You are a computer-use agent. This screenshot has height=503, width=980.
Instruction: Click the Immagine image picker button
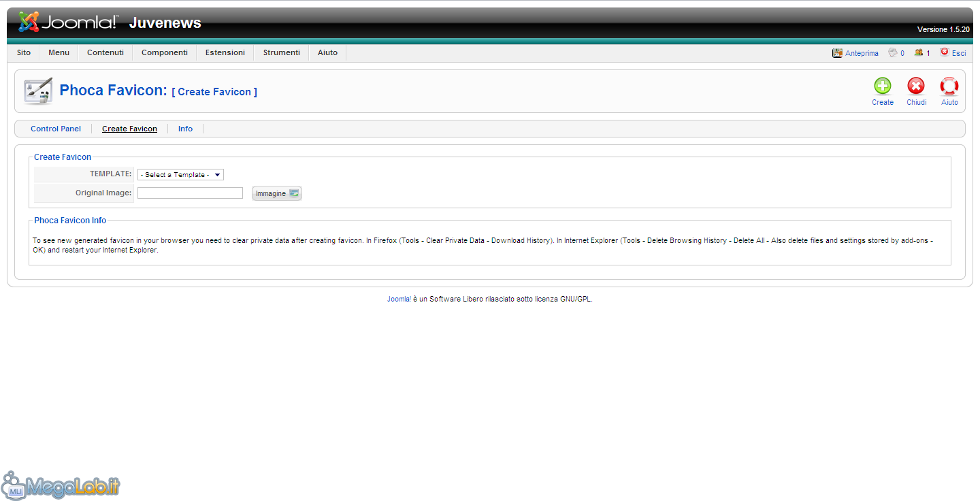click(277, 193)
